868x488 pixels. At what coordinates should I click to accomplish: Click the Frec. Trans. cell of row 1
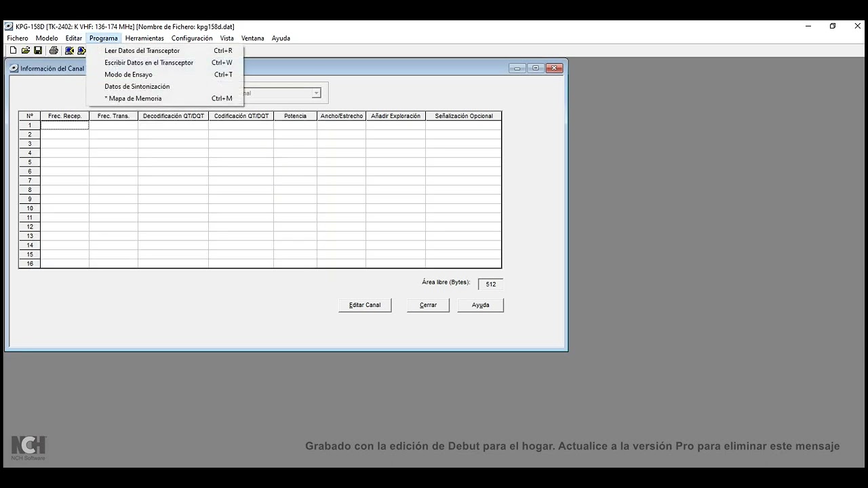113,125
